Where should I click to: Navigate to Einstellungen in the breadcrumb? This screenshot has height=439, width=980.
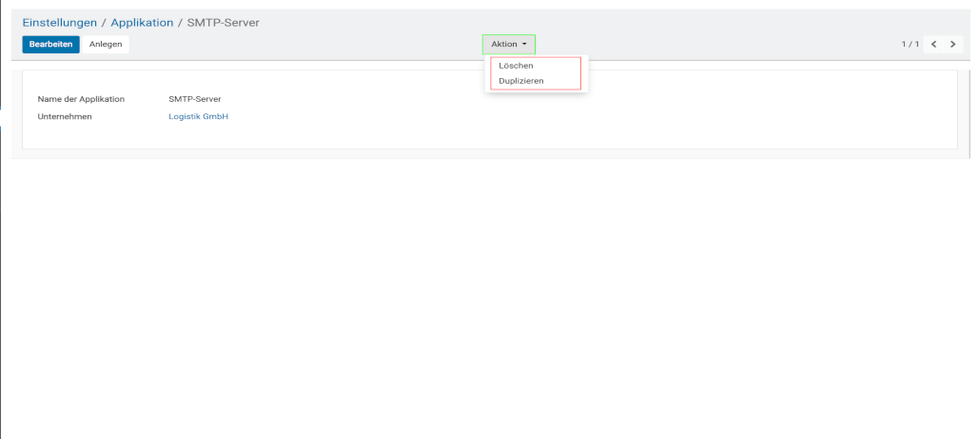coord(59,22)
